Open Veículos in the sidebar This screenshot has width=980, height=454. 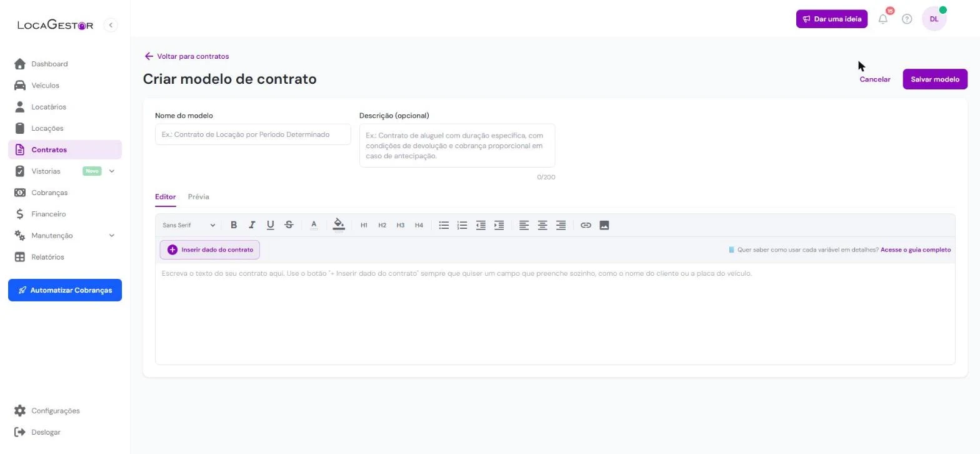pos(65,86)
